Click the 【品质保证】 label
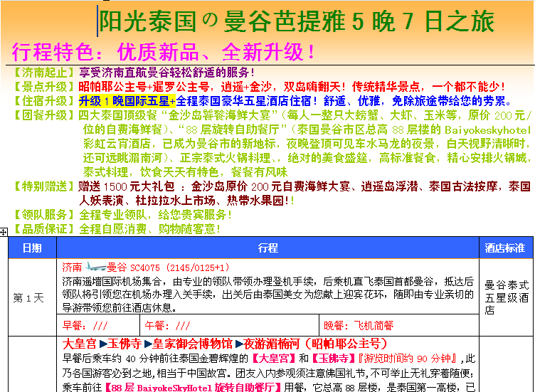 [44, 229]
